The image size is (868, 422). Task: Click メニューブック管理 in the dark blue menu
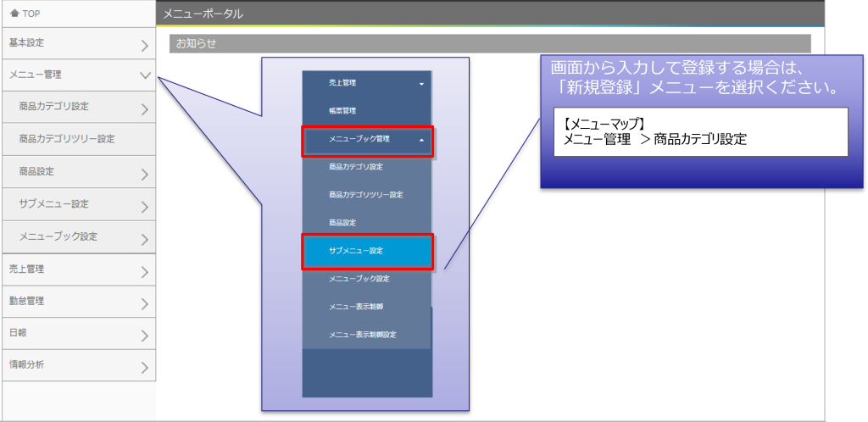point(359,139)
